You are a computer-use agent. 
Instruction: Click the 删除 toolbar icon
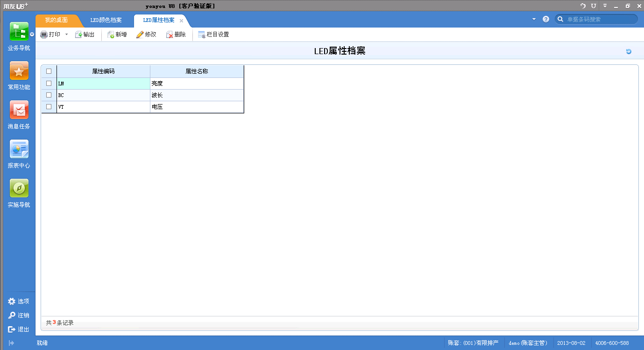click(176, 34)
